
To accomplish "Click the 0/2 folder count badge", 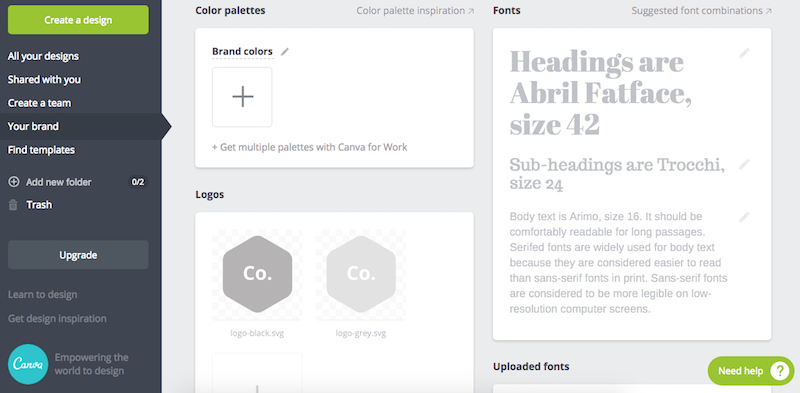I will click(138, 182).
